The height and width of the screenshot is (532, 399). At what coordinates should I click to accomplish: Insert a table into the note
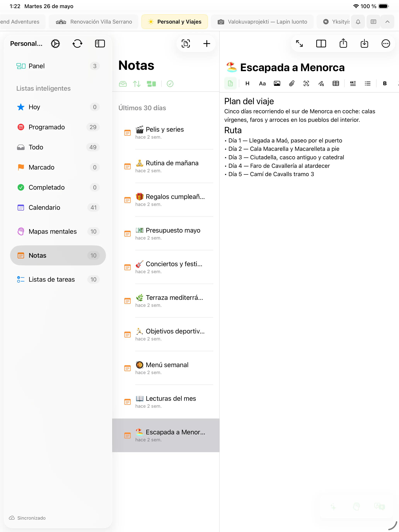pos(336,84)
